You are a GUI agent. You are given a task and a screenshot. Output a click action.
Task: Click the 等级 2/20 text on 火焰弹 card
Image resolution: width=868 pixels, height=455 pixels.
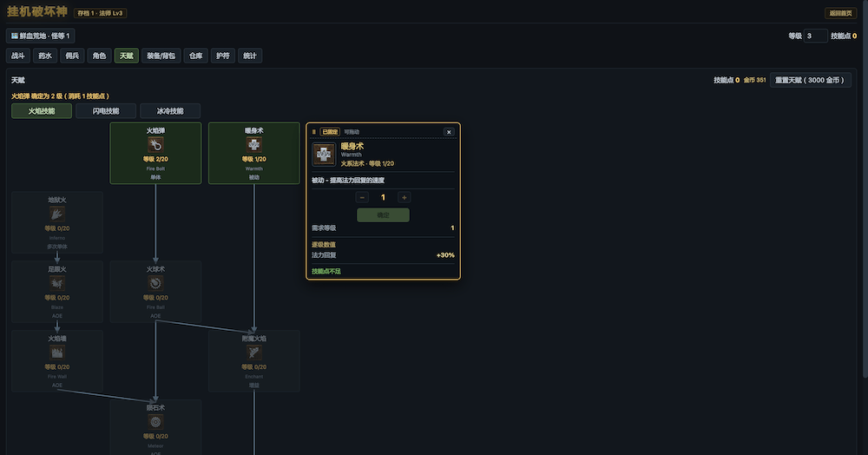[x=155, y=159]
